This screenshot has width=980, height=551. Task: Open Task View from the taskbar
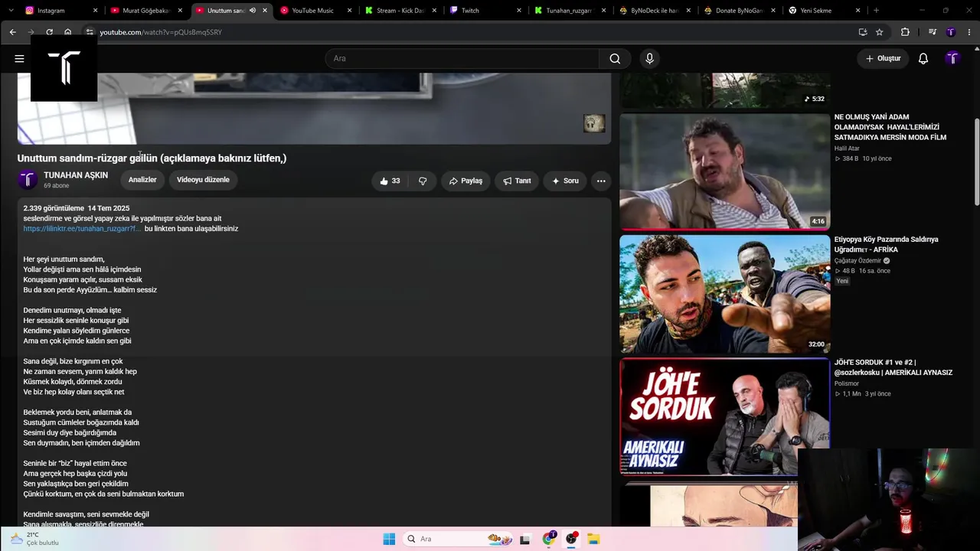524,539
